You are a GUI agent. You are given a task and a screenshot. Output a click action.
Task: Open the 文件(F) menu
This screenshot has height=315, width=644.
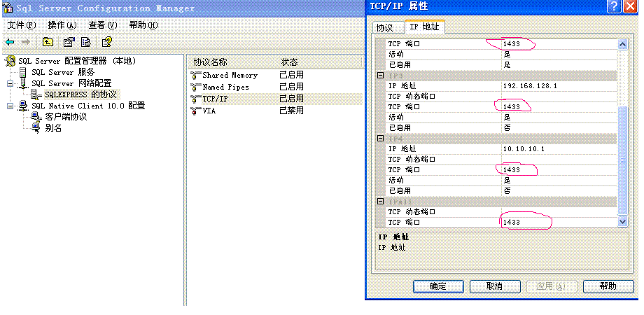coord(22,25)
